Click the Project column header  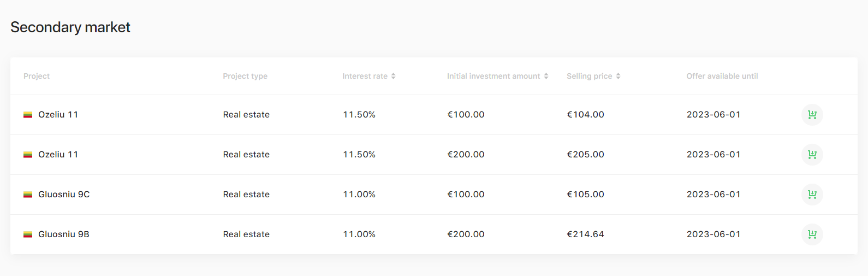pyautogui.click(x=37, y=76)
